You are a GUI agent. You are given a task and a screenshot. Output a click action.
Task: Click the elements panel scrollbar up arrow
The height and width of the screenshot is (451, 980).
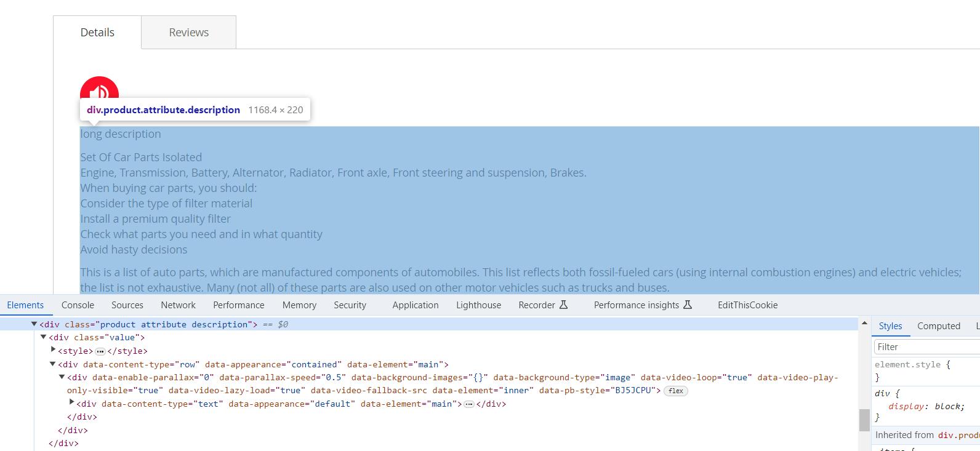(x=864, y=324)
